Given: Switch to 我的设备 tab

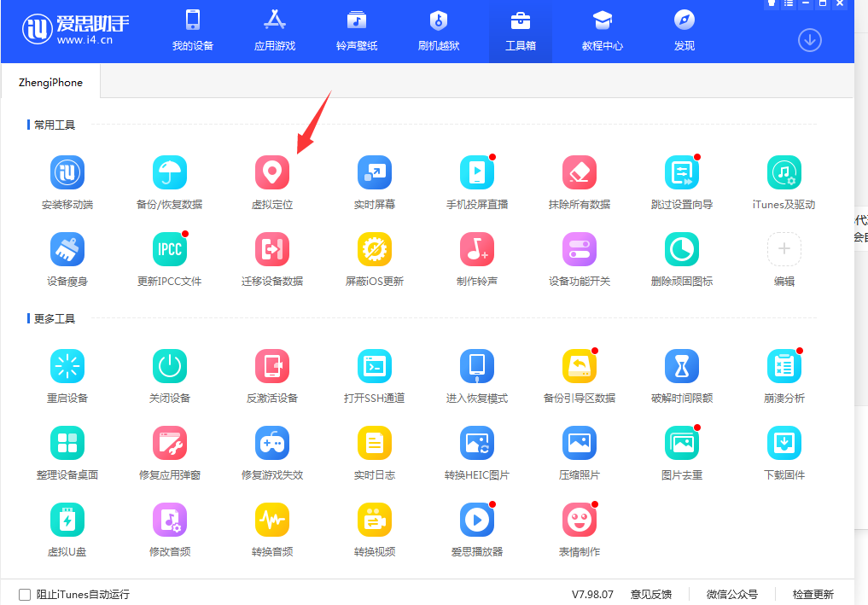Looking at the screenshot, I should click(x=193, y=31).
